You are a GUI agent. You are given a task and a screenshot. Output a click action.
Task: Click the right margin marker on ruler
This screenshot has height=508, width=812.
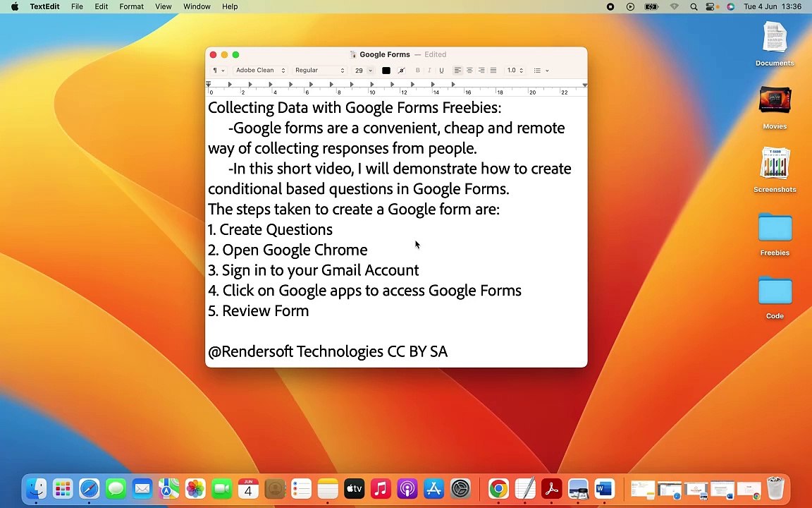point(584,85)
